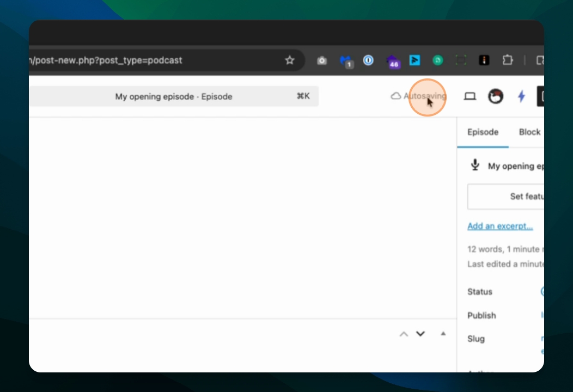Click the Add an excerpt link
573x392 pixels.
tap(500, 226)
